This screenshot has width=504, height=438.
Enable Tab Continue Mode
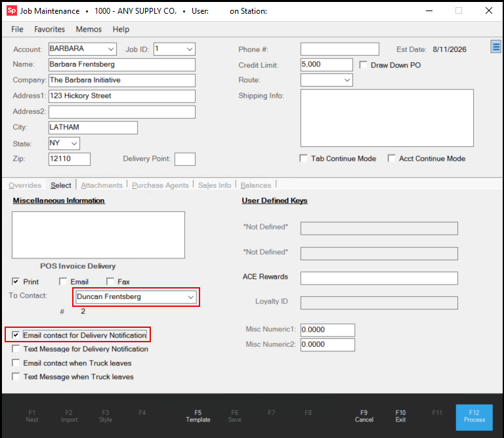coord(303,159)
